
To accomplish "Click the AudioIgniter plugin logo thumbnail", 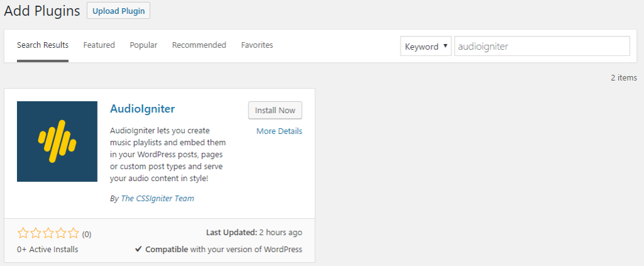I will click(57, 141).
